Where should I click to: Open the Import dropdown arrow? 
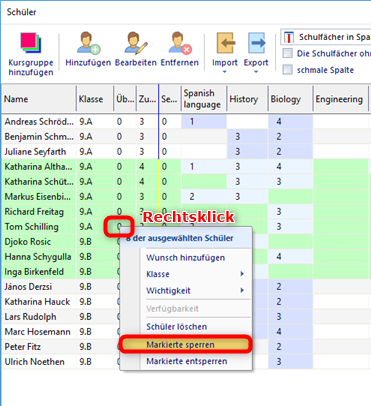[x=224, y=72]
